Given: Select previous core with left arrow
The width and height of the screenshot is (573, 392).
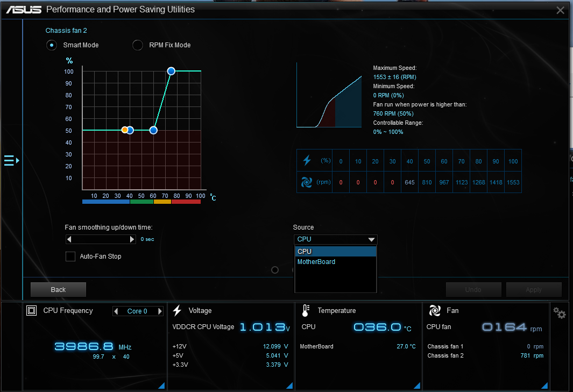Looking at the screenshot, I should click(x=116, y=311).
